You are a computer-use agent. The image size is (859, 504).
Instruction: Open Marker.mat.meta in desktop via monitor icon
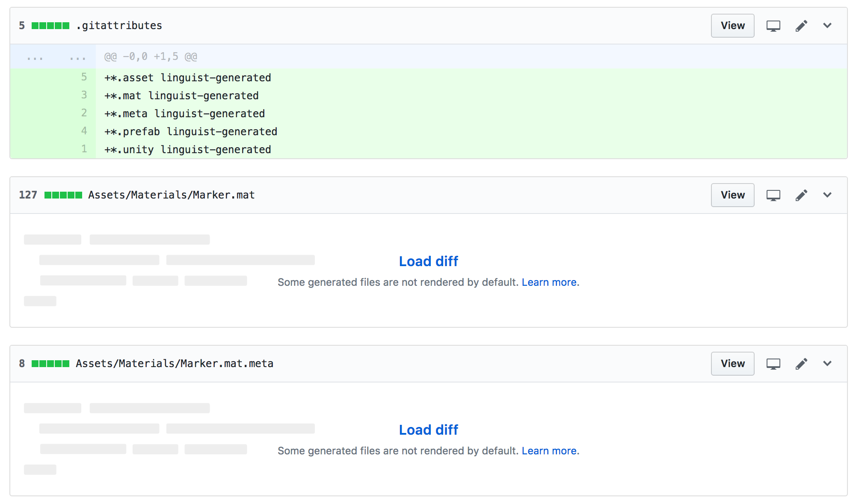(773, 364)
